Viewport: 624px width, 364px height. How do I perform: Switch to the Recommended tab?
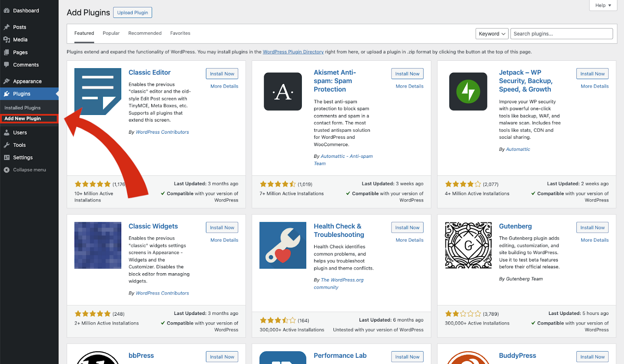click(145, 34)
